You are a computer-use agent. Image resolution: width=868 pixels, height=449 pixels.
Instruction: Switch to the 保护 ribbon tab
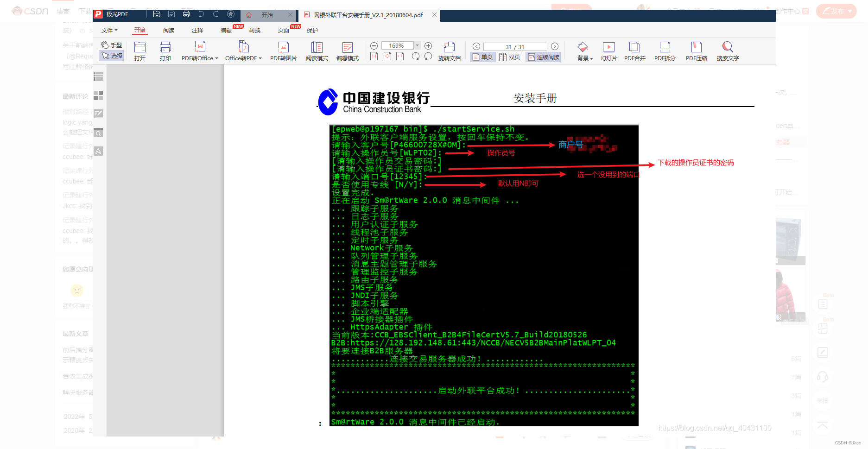pyautogui.click(x=312, y=31)
